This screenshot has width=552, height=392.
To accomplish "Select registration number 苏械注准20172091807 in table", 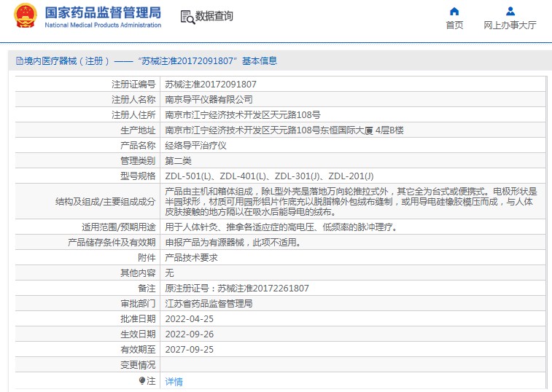I will (211, 84).
